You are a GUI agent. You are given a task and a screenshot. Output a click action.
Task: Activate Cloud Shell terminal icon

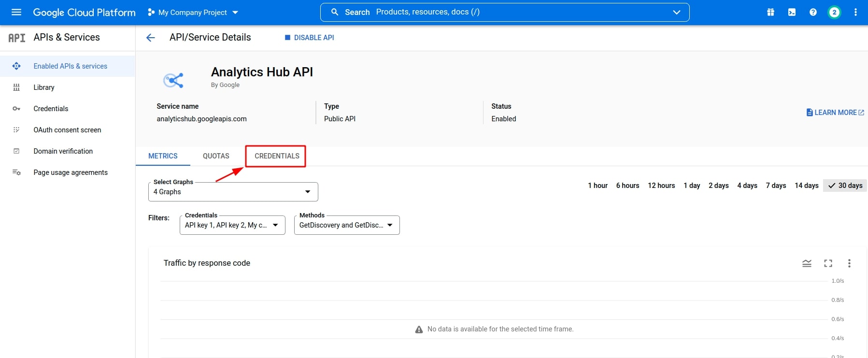pyautogui.click(x=792, y=12)
